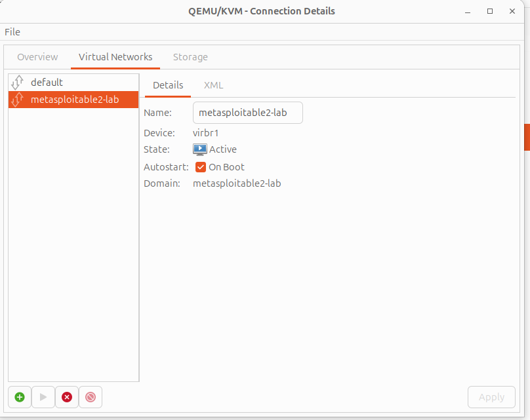The height and width of the screenshot is (420, 530).
Task: Click the Active state monitor icon
Action: 200,149
